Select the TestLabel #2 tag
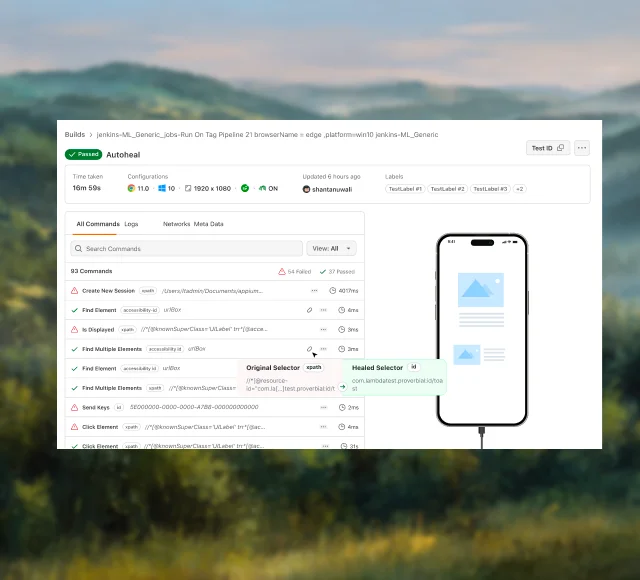 (x=447, y=189)
